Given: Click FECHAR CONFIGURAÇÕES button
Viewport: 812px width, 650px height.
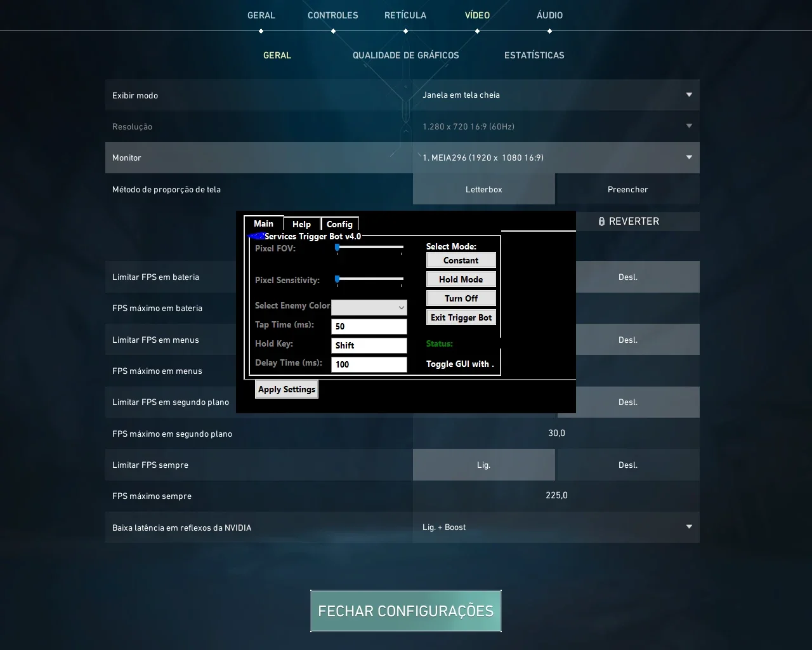Looking at the screenshot, I should pyautogui.click(x=406, y=611).
